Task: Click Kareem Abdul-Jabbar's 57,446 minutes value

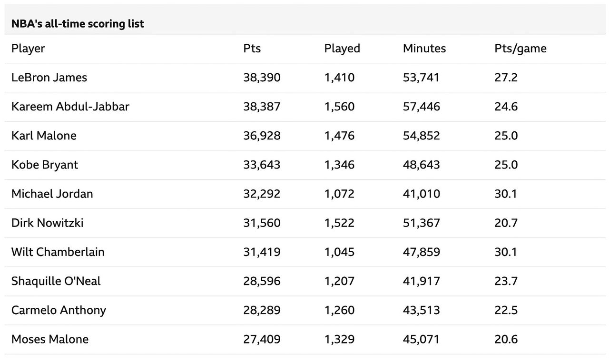Action: [x=421, y=107]
